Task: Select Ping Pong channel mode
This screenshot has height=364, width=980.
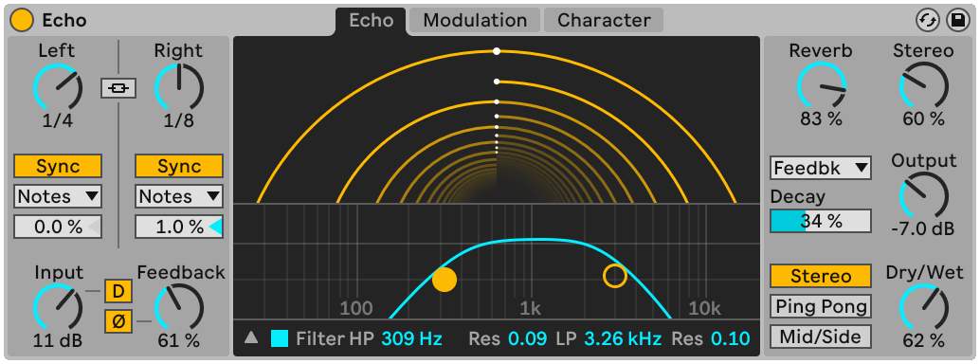Action: (x=821, y=306)
